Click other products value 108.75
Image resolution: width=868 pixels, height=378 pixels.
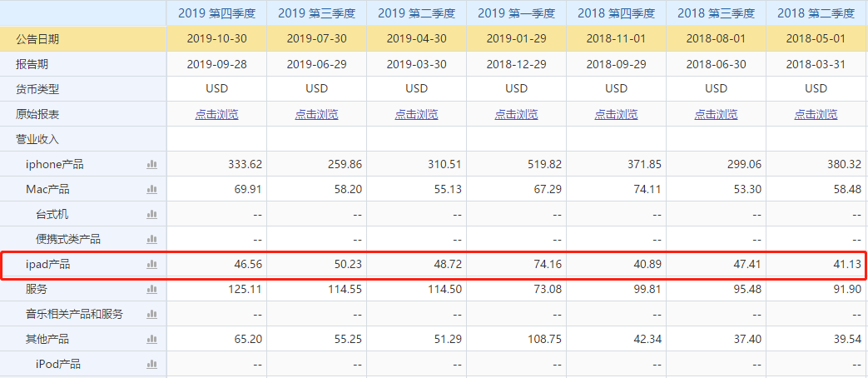pos(544,339)
